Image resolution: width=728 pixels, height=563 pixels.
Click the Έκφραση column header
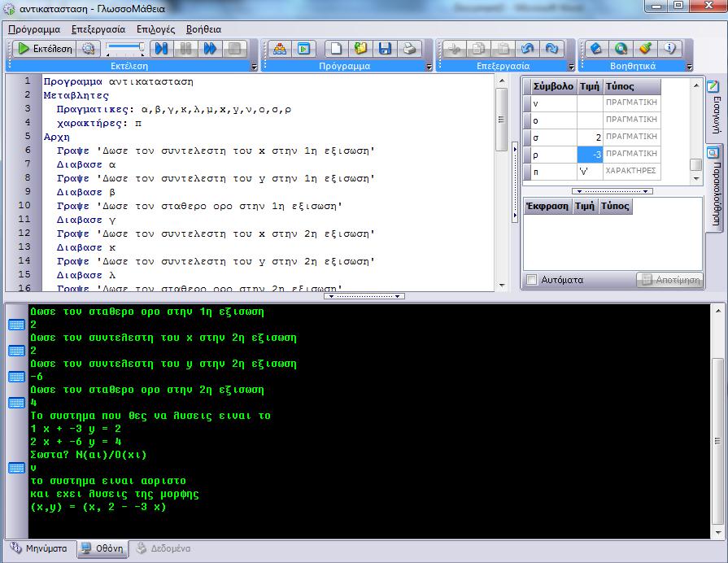pos(548,207)
